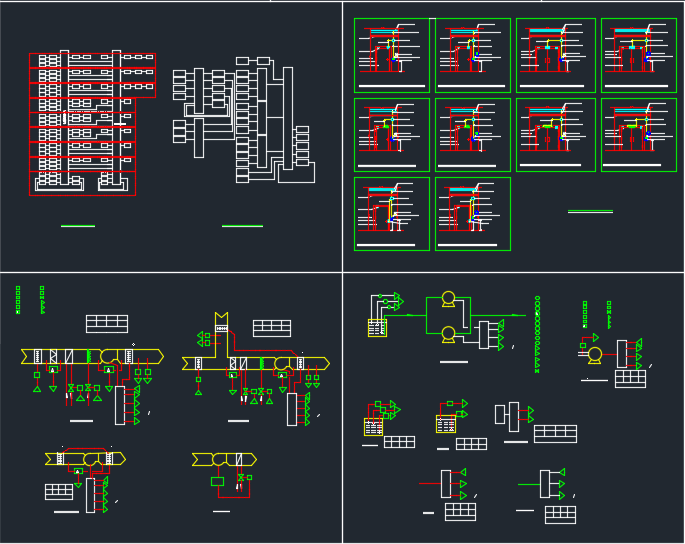Viewport: 685px width, 544px height.
Task: Click the white table beside the vertical duct branch
Action: [272, 329]
